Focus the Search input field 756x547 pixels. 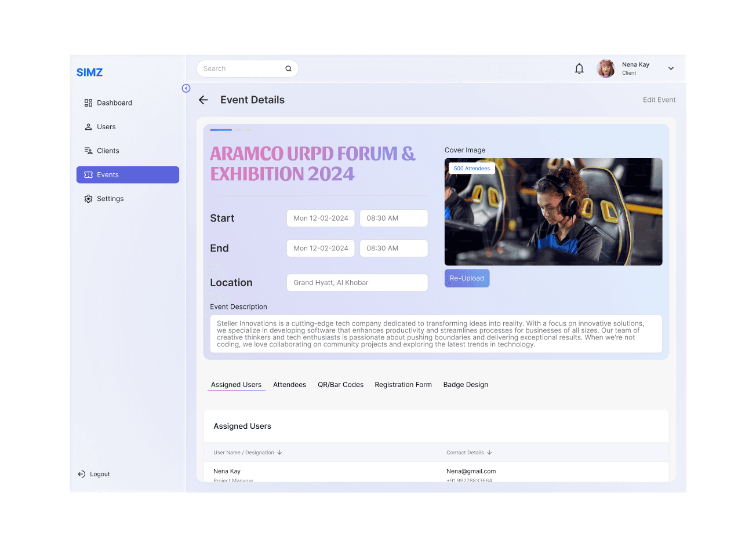247,68
